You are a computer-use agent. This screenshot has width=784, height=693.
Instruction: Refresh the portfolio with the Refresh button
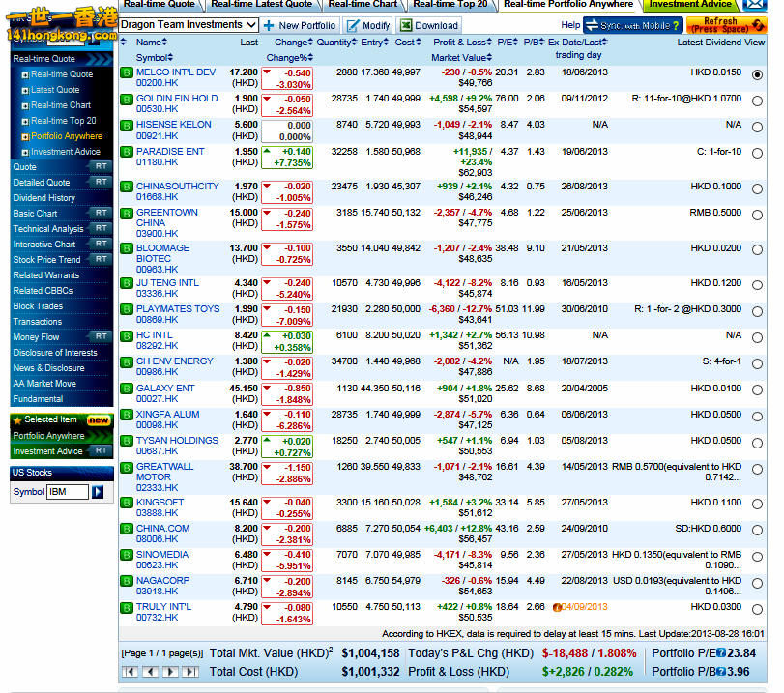727,25
